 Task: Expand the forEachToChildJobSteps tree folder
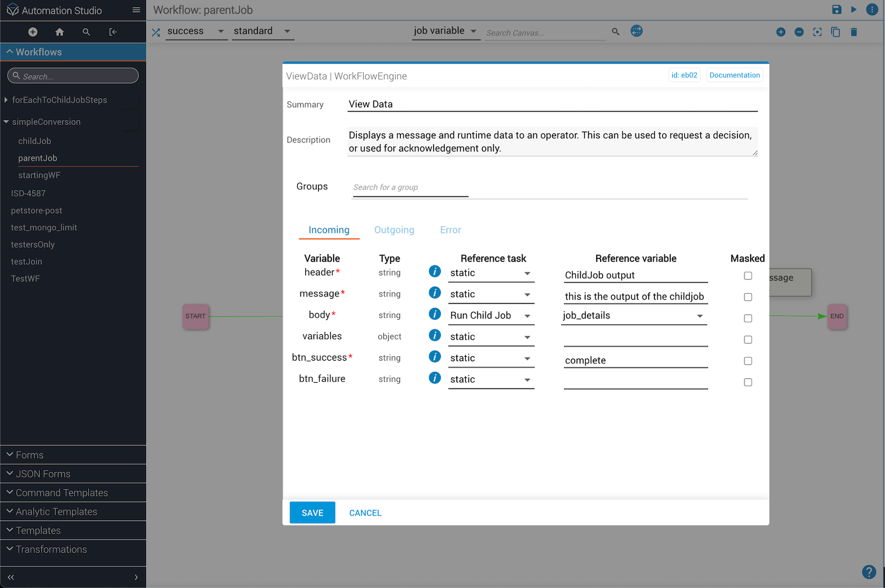[x=6, y=100]
